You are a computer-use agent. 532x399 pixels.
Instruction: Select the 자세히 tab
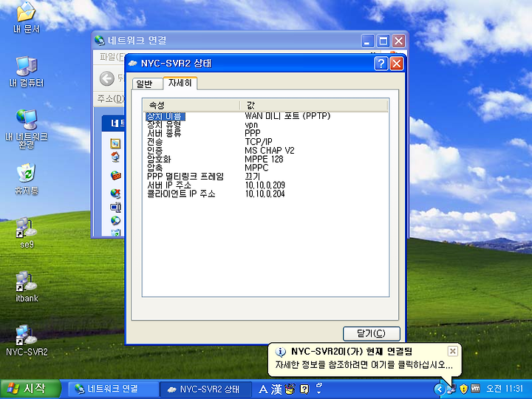click(x=180, y=83)
